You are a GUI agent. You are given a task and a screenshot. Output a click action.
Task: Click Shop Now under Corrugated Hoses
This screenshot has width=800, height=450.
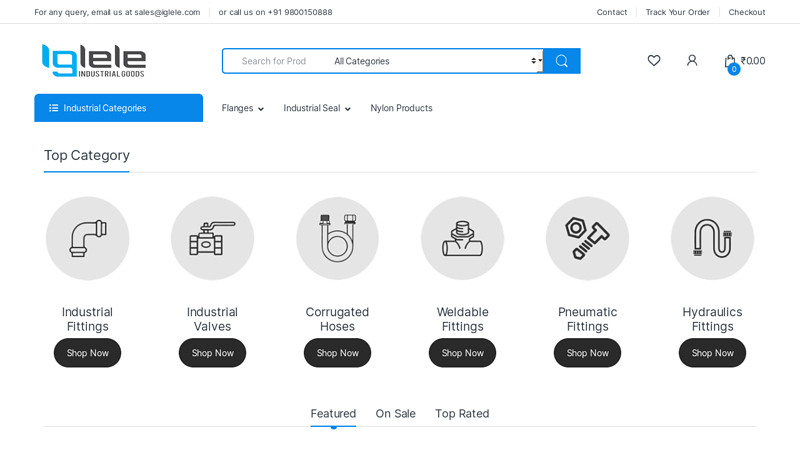(x=337, y=353)
